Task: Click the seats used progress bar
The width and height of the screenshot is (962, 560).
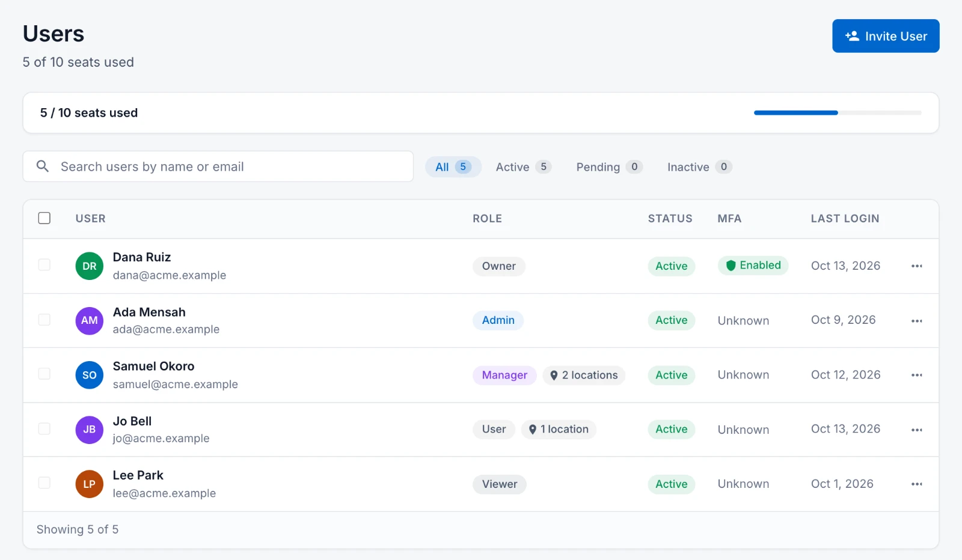Action: click(x=838, y=113)
